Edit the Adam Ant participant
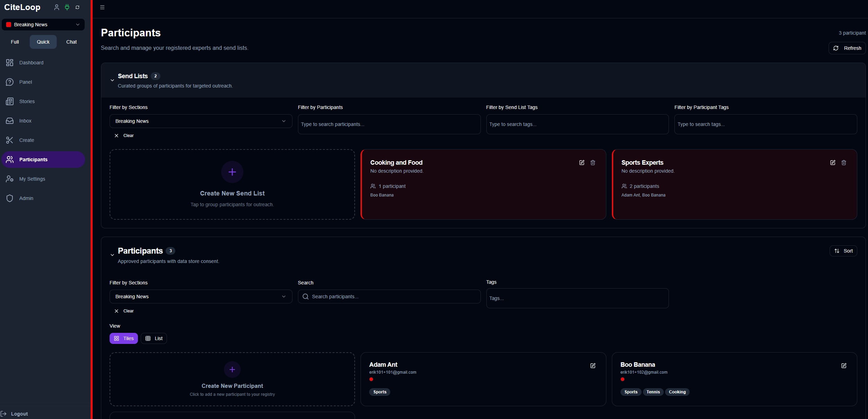The image size is (868, 419). (x=593, y=366)
